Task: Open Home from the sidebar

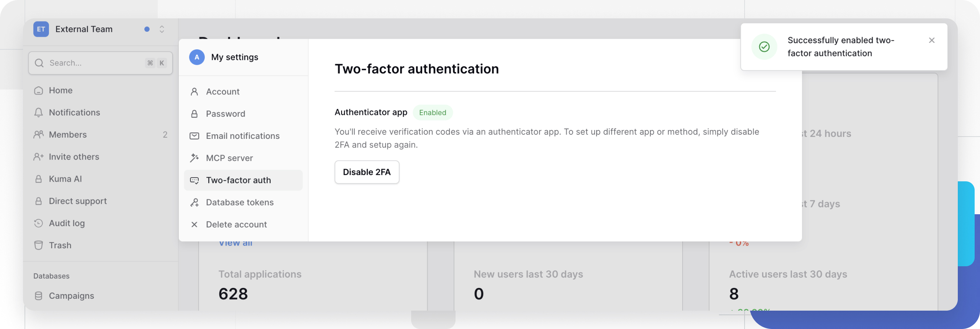Action: tap(60, 90)
